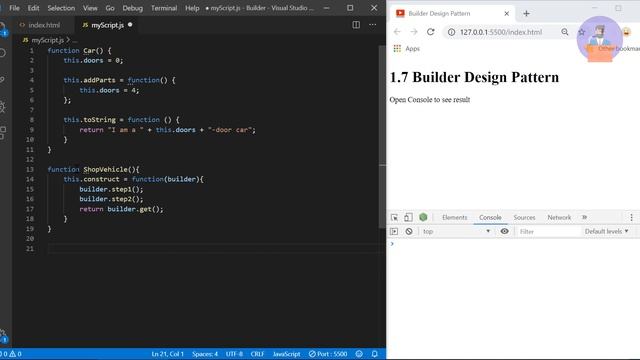Select the Builder Design Pattern browser tab
This screenshot has height=360, width=640.
[451, 13]
